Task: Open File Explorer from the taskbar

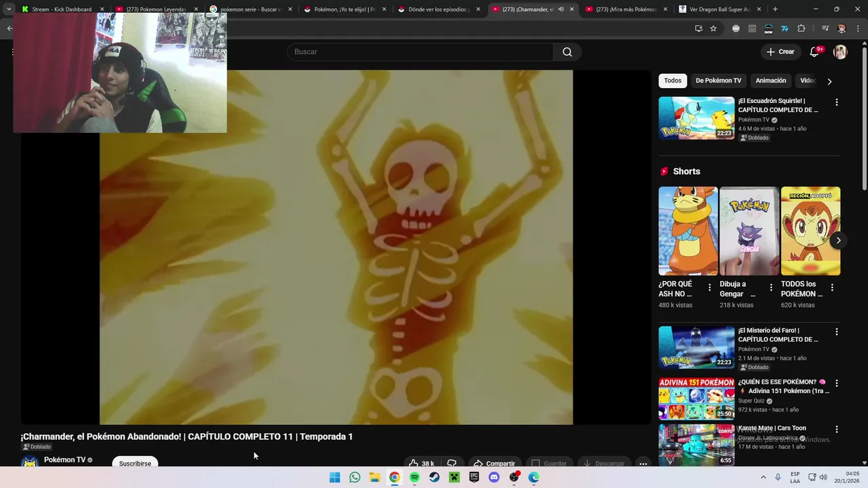Action: pos(374,477)
